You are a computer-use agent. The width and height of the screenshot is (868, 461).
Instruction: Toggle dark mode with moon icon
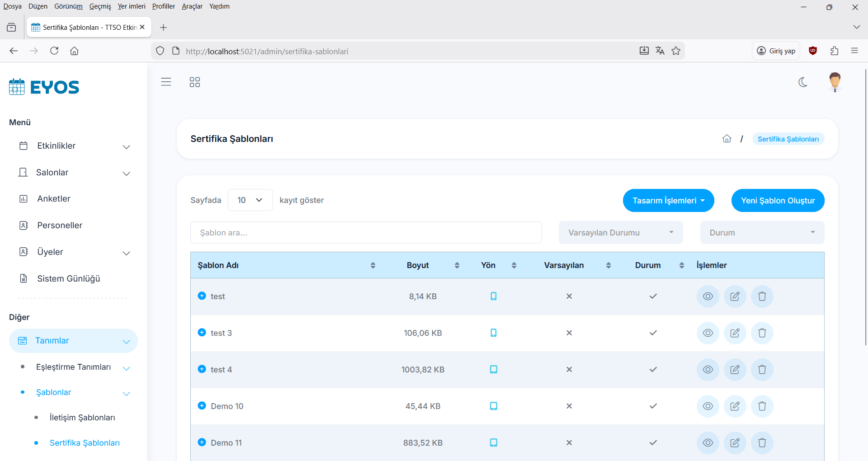point(803,82)
